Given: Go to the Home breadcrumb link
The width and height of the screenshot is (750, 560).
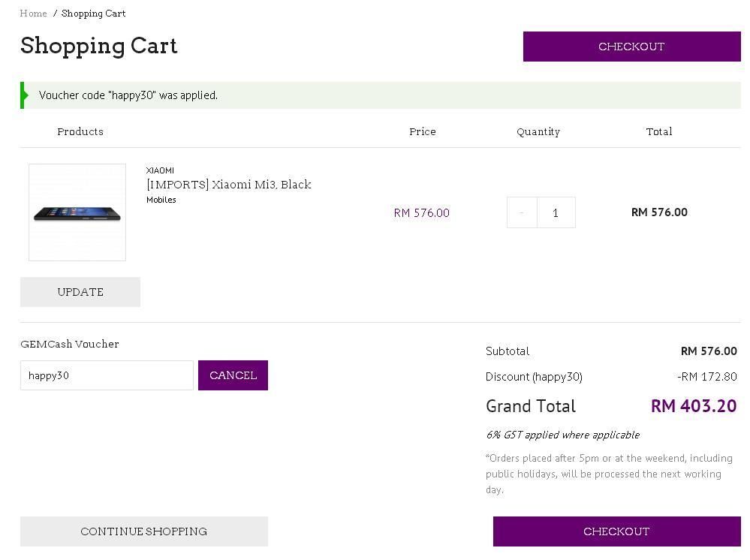Looking at the screenshot, I should click(34, 14).
